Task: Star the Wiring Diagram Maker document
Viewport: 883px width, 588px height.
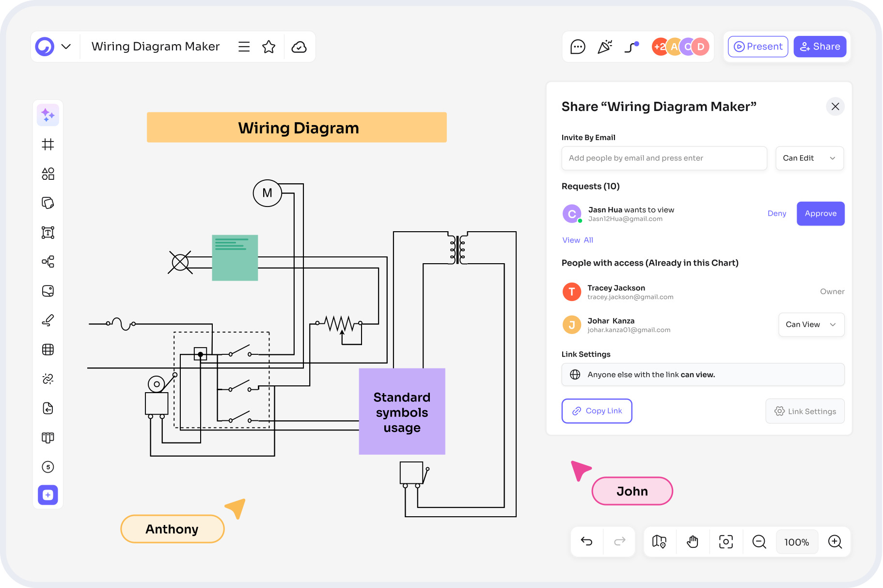Action: point(268,47)
